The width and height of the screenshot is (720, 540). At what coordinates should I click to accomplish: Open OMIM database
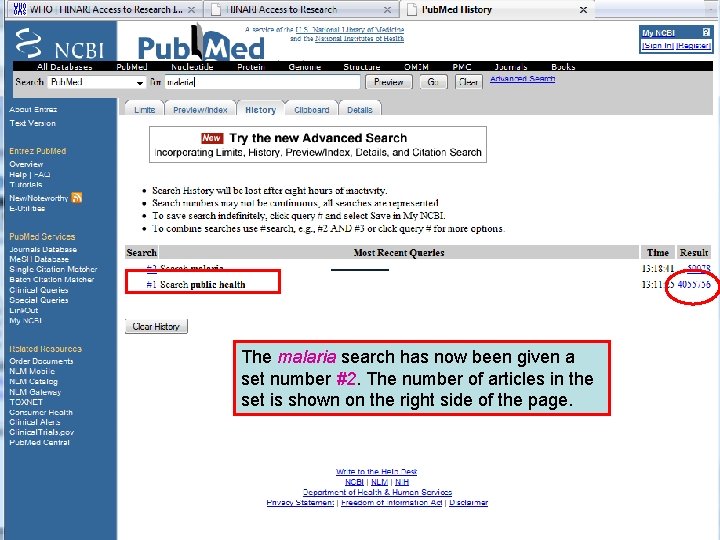[416, 67]
